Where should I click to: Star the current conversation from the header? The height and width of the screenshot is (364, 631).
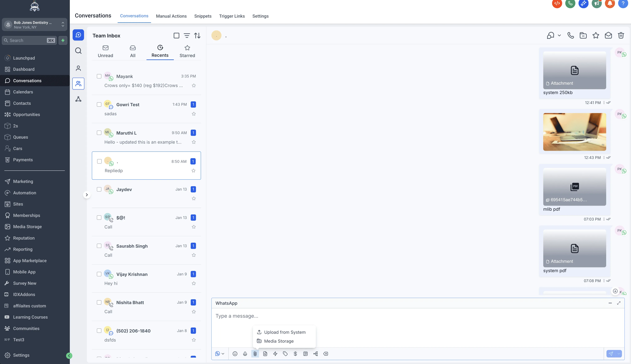596,36
